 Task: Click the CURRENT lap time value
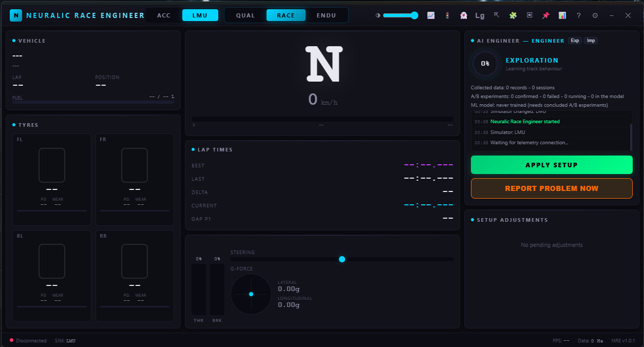coord(429,205)
